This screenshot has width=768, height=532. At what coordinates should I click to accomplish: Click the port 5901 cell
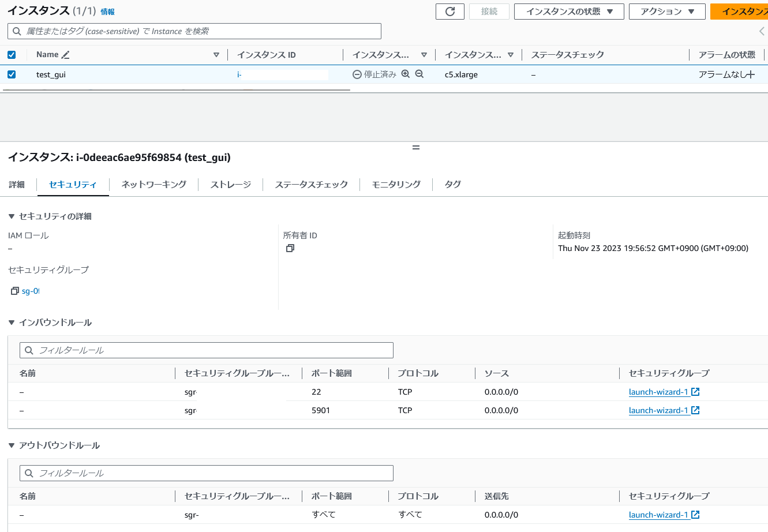(321, 410)
